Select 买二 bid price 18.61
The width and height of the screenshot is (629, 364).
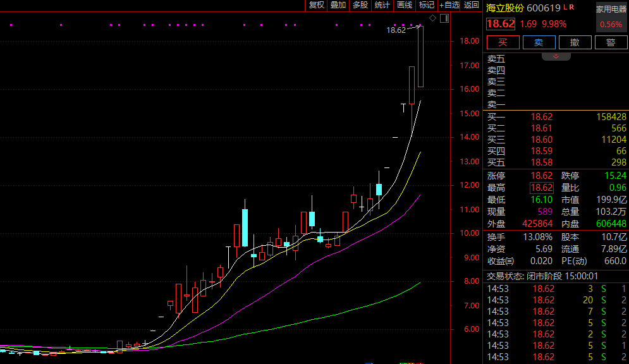pos(542,128)
